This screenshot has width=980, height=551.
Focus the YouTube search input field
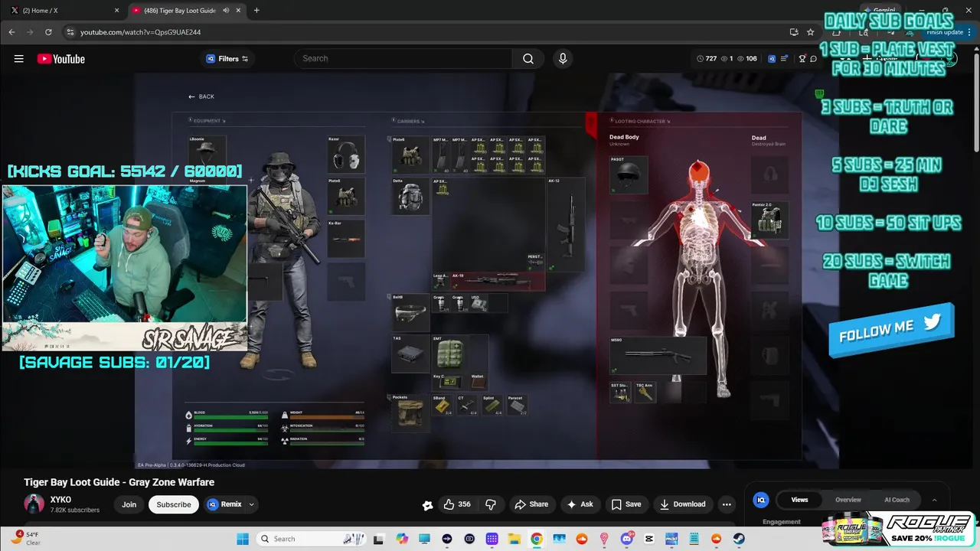(403, 59)
